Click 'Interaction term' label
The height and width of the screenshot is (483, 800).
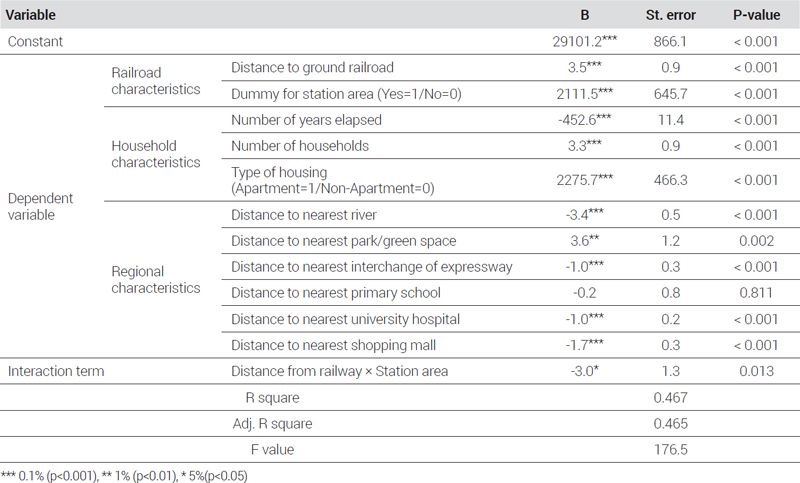click(x=56, y=371)
